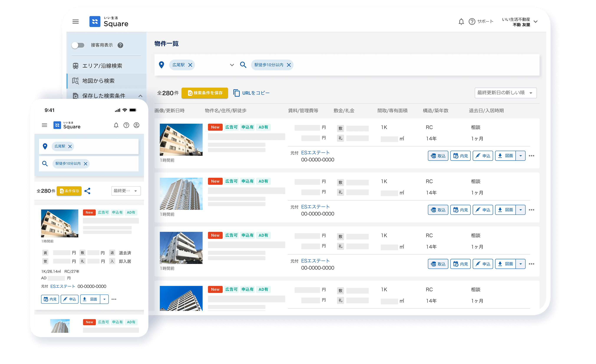Download 図面 in mobile listing
The image size is (596, 364).
coord(90,300)
